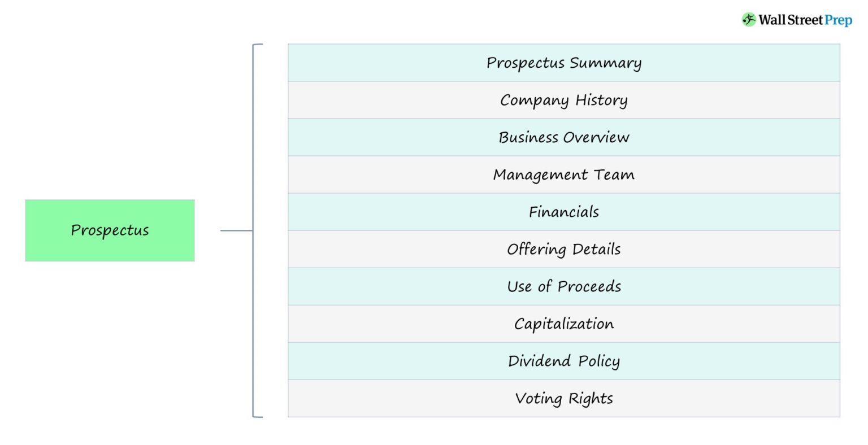Click the Offering Details row
The image size is (868, 445).
[564, 249]
